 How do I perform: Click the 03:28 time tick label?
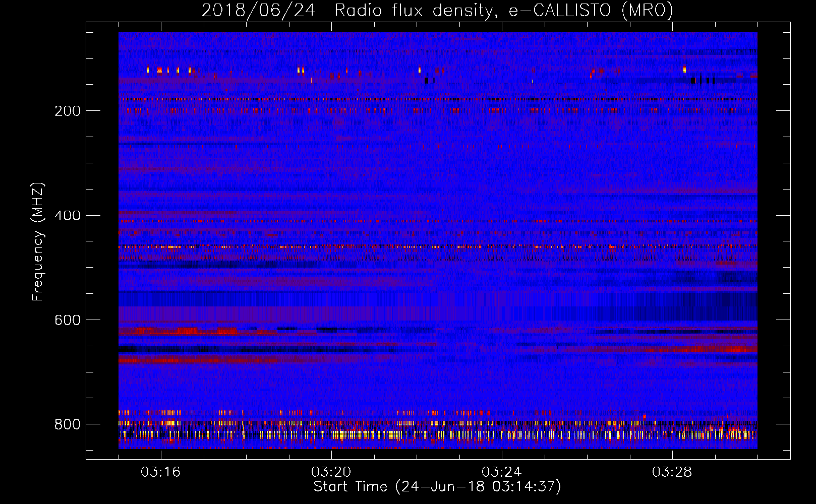[x=672, y=472]
